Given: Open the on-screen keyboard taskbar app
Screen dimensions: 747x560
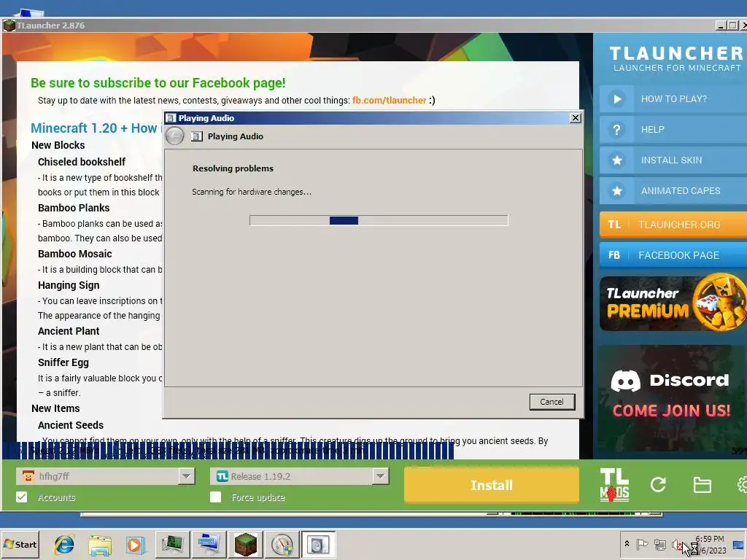Looking at the screenshot, I should tap(209, 545).
